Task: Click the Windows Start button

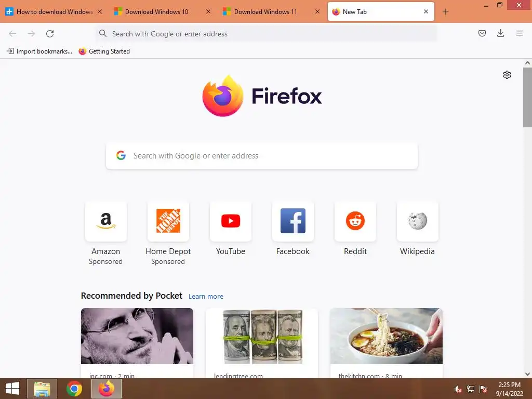Action: 12,389
